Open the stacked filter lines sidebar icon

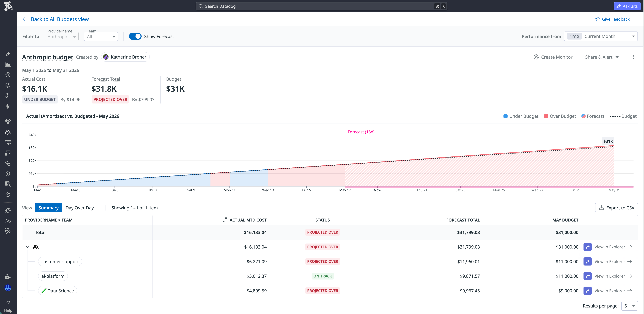[8, 142]
